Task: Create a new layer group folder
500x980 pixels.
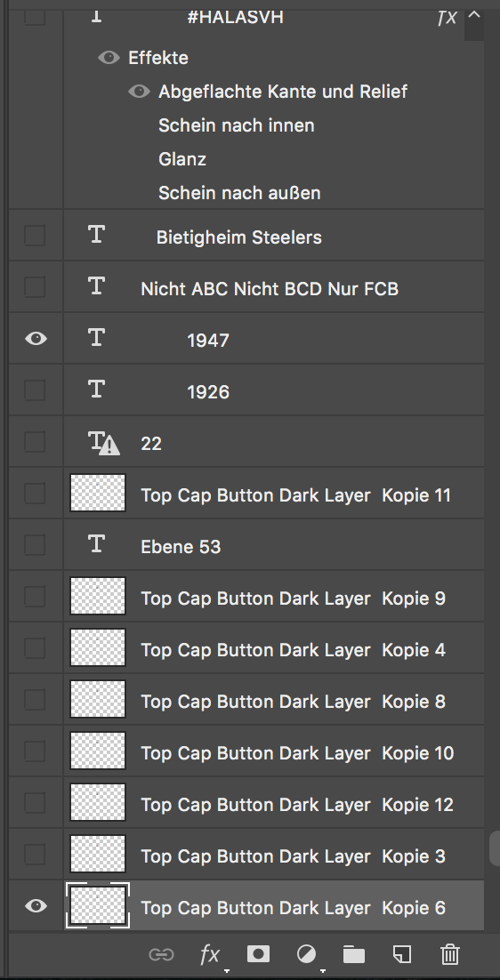Action: (x=354, y=954)
